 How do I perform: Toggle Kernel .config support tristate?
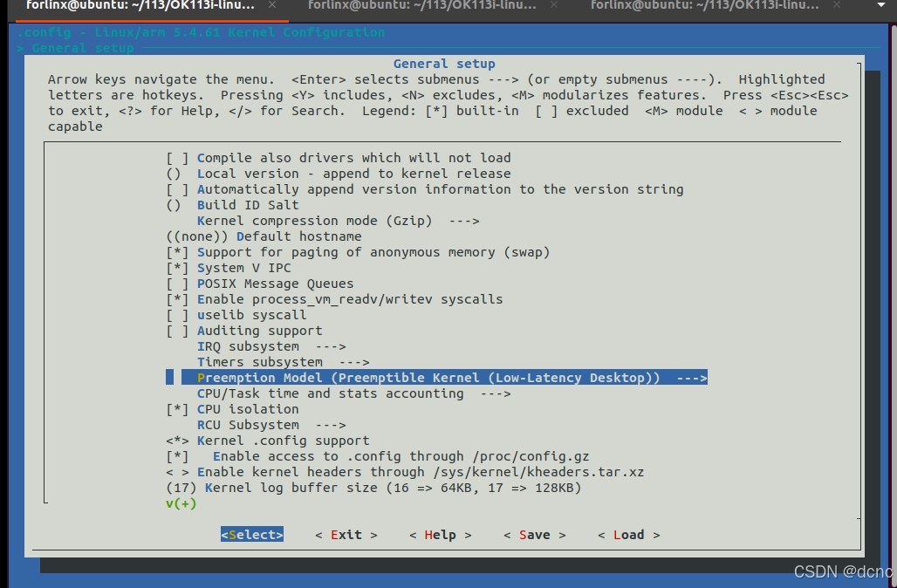(x=268, y=441)
